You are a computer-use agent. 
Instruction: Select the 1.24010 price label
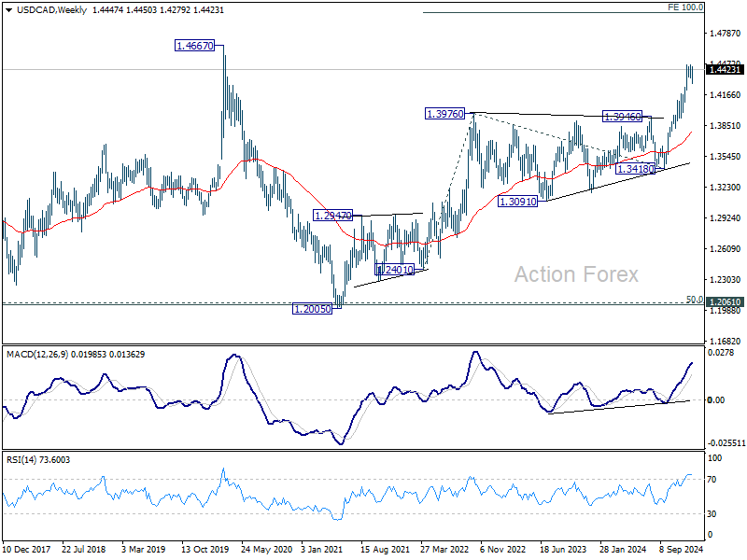point(393,270)
